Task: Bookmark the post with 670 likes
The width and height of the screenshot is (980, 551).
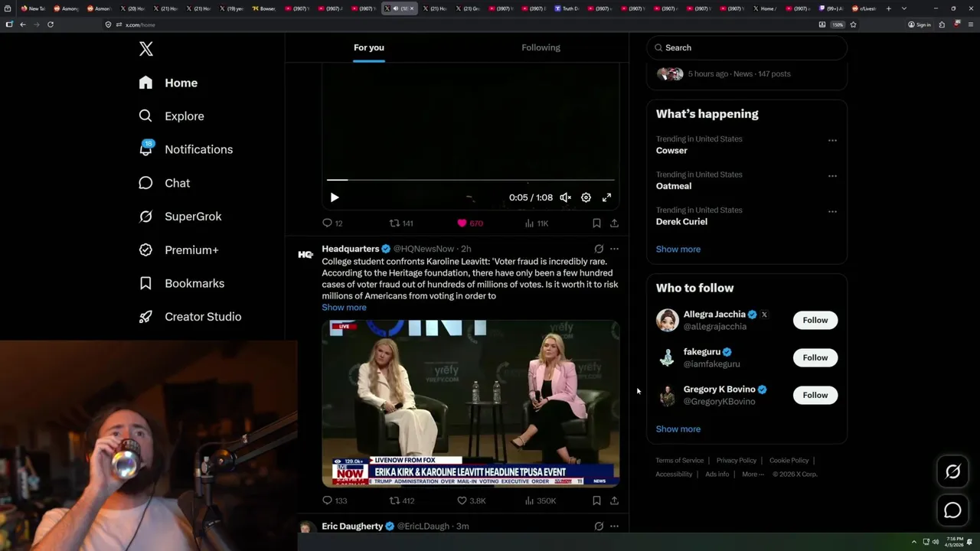Action: pos(596,223)
